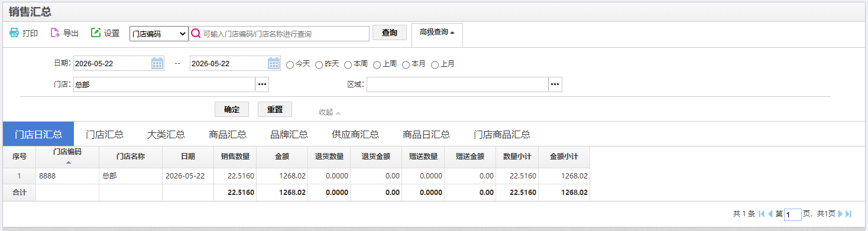
Task: Select the 本月 radio option
Action: (406, 64)
